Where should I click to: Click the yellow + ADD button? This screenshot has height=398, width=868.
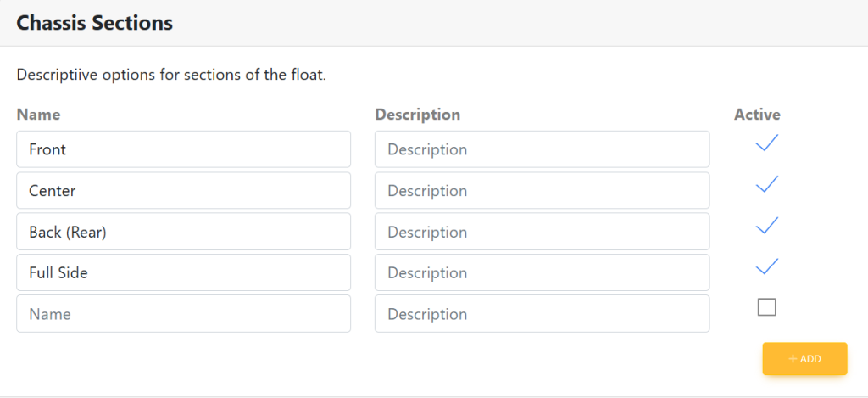click(x=804, y=358)
